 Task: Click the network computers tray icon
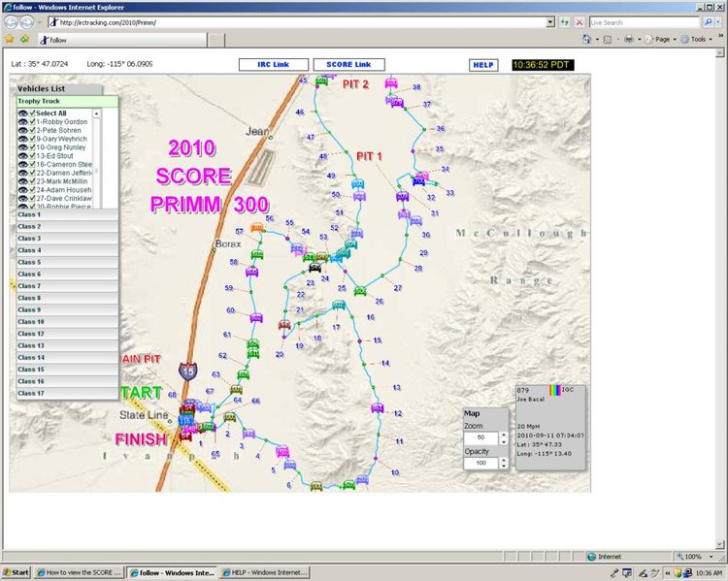[688, 572]
